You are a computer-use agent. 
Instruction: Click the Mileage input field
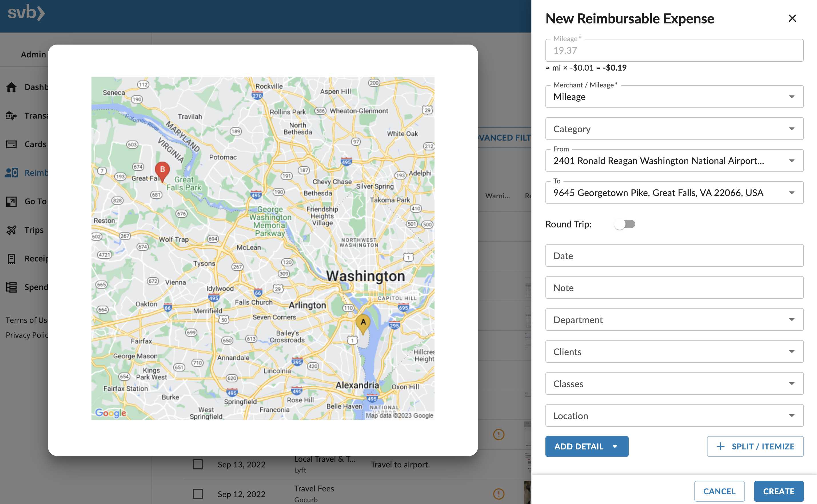[x=674, y=50]
